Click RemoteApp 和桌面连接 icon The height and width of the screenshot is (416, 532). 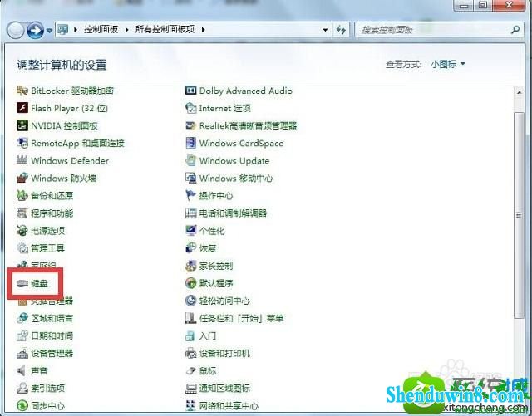click(22, 144)
